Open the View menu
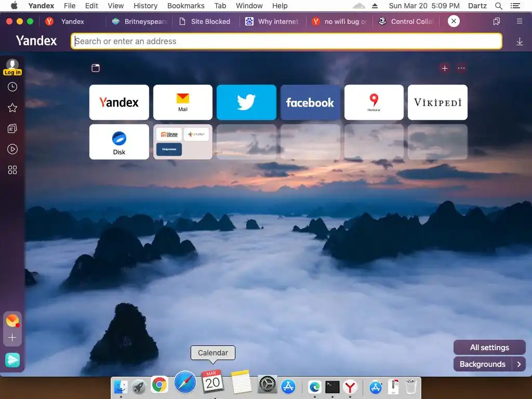 pos(116,6)
